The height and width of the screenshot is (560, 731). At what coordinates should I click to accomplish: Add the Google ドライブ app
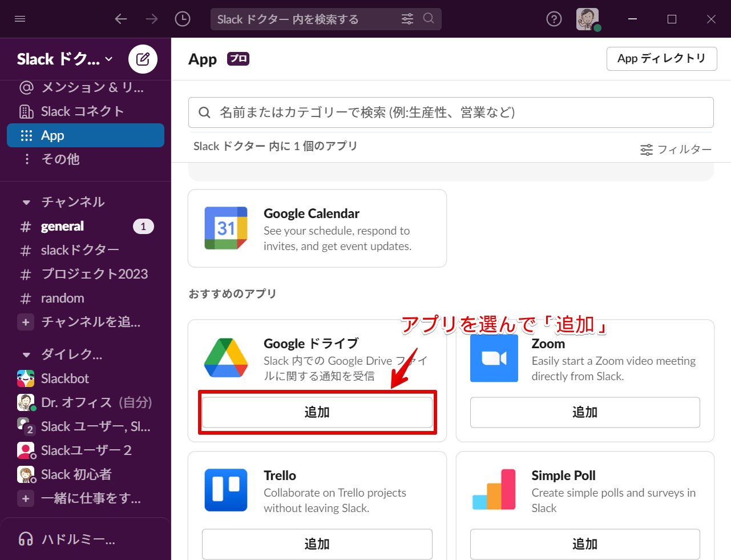[x=317, y=412]
